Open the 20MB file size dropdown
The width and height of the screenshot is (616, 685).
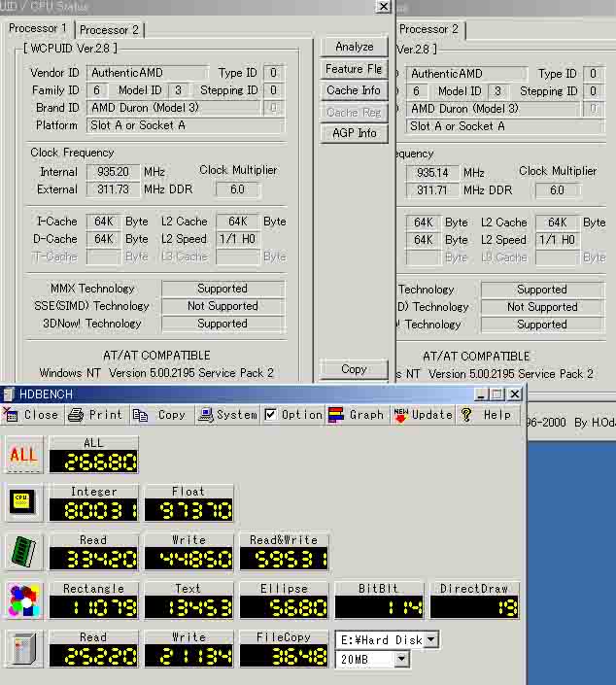click(401, 659)
